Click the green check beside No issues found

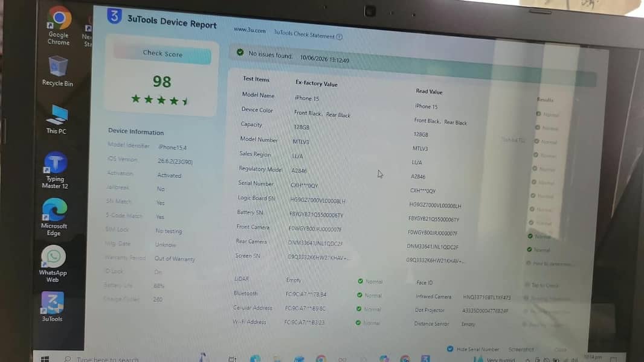pos(240,52)
